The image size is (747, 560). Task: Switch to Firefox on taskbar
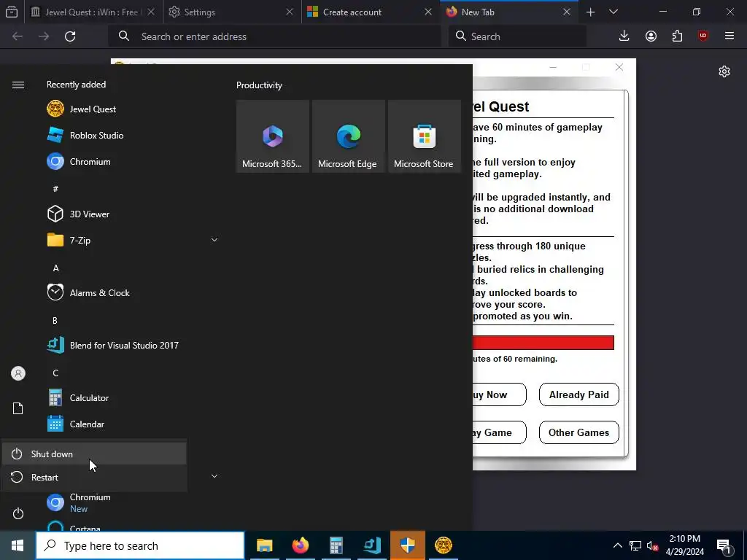300,545
